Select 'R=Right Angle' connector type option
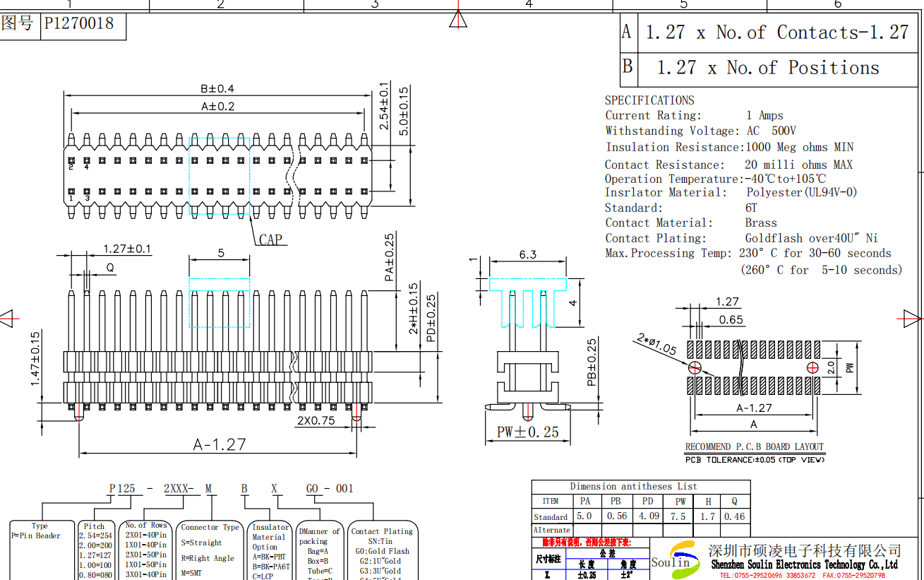 [208, 558]
